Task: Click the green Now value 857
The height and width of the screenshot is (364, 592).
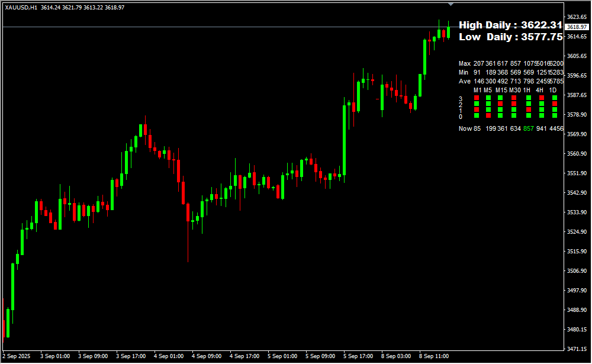Action: 529,128
